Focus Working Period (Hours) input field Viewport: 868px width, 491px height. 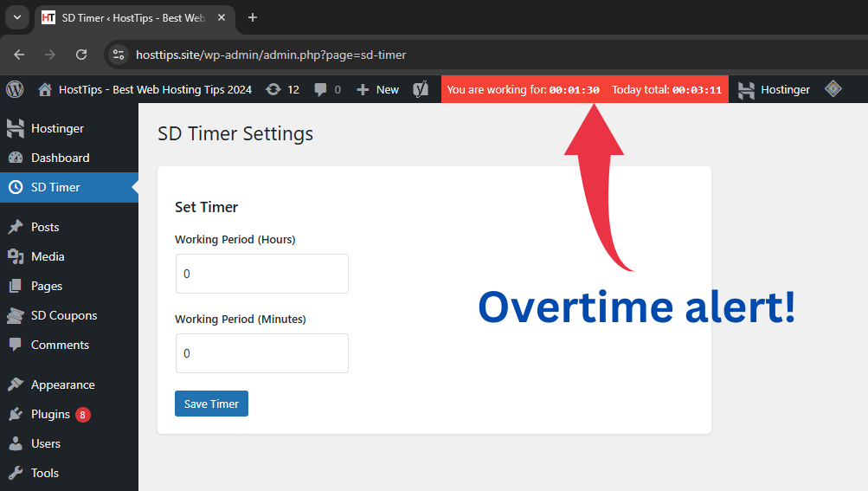[262, 274]
